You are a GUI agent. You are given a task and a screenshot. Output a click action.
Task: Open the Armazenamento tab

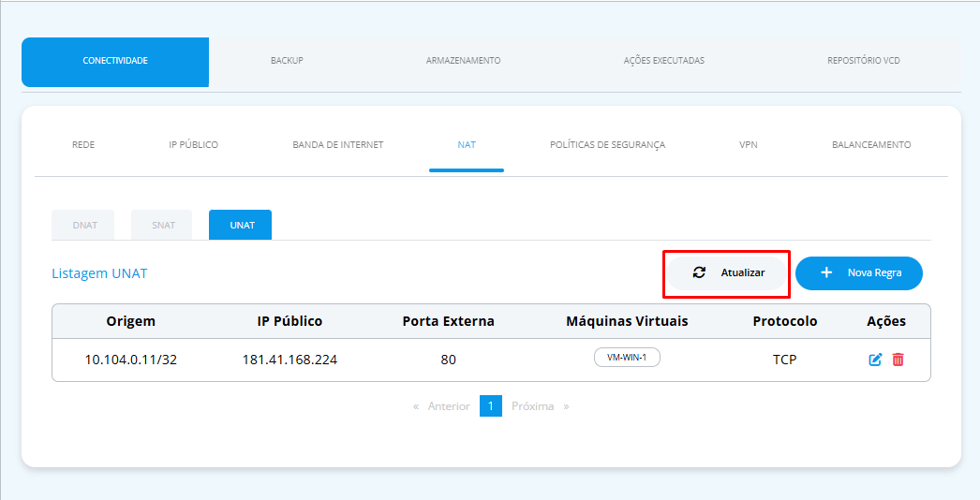pos(463,61)
